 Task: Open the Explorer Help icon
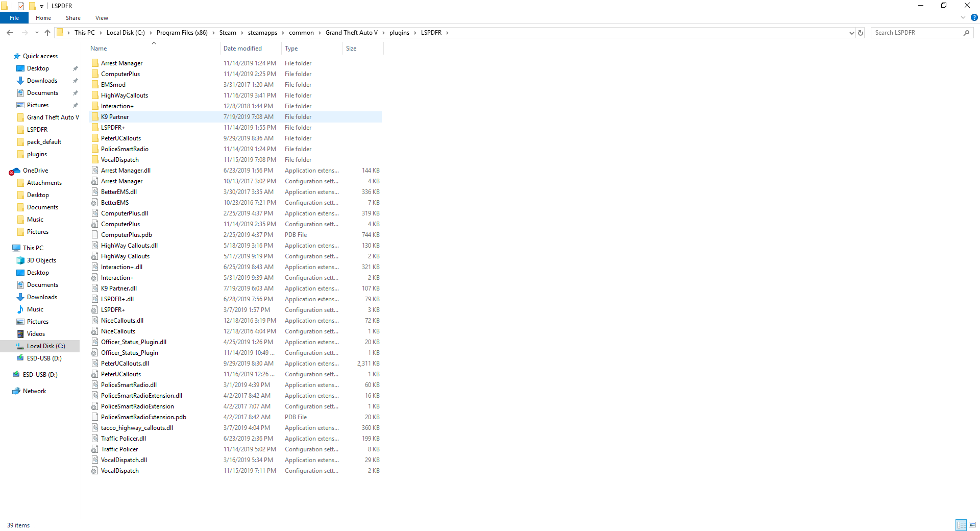(x=974, y=17)
